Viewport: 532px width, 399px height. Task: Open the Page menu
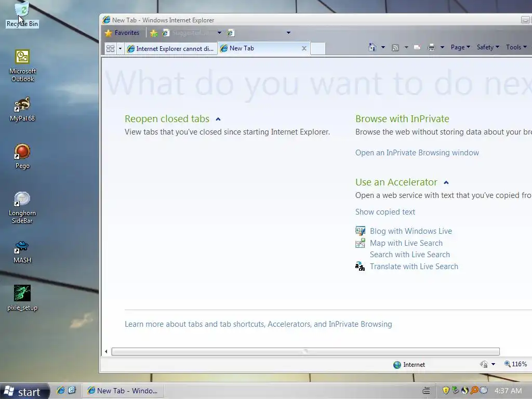[460, 47]
